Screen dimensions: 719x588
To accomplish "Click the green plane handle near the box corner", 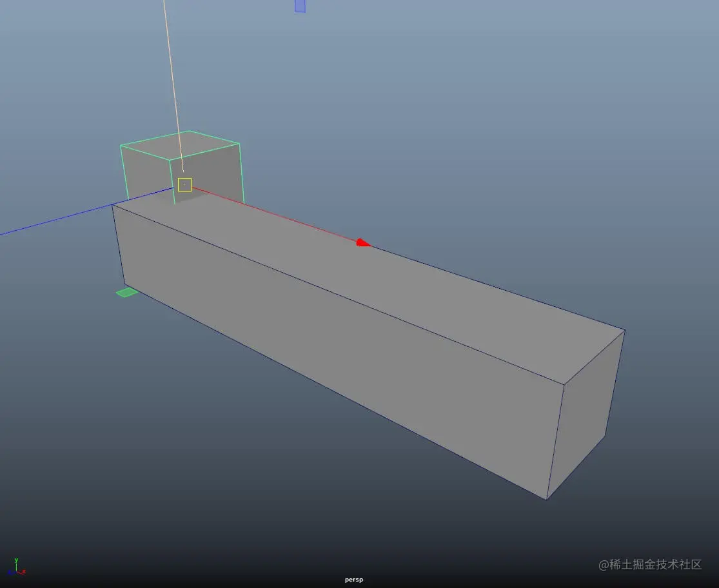I will click(127, 292).
